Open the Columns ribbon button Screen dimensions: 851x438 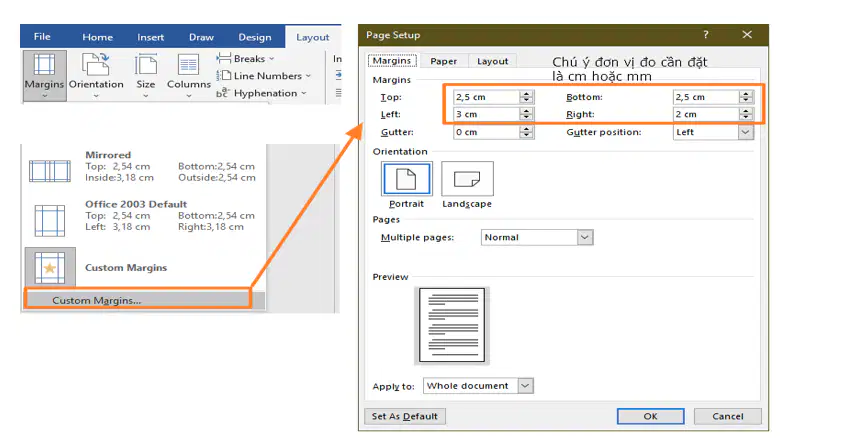tap(188, 75)
